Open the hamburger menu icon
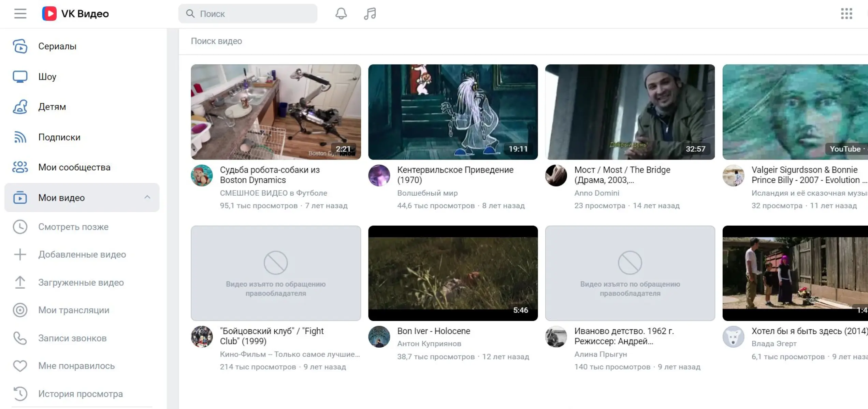The image size is (868, 409). point(20,14)
